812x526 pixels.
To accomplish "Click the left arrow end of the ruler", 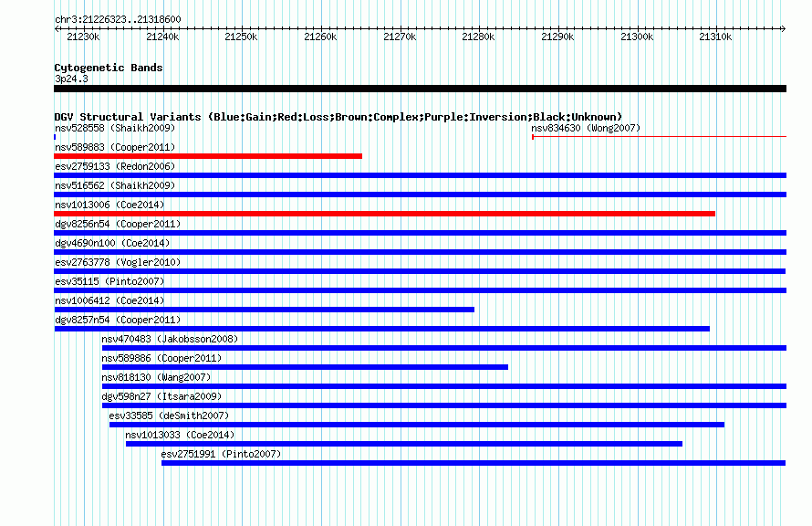I will pos(57,28).
